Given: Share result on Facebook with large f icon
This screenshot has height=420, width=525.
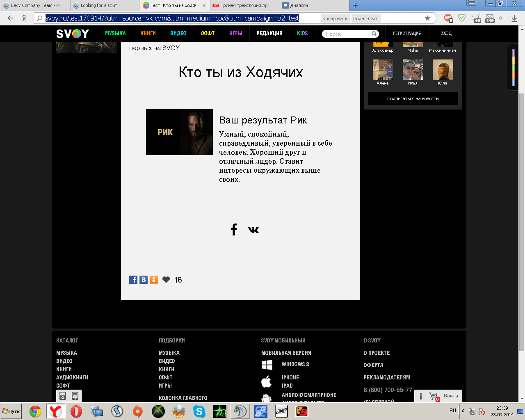Looking at the screenshot, I should tap(234, 230).
